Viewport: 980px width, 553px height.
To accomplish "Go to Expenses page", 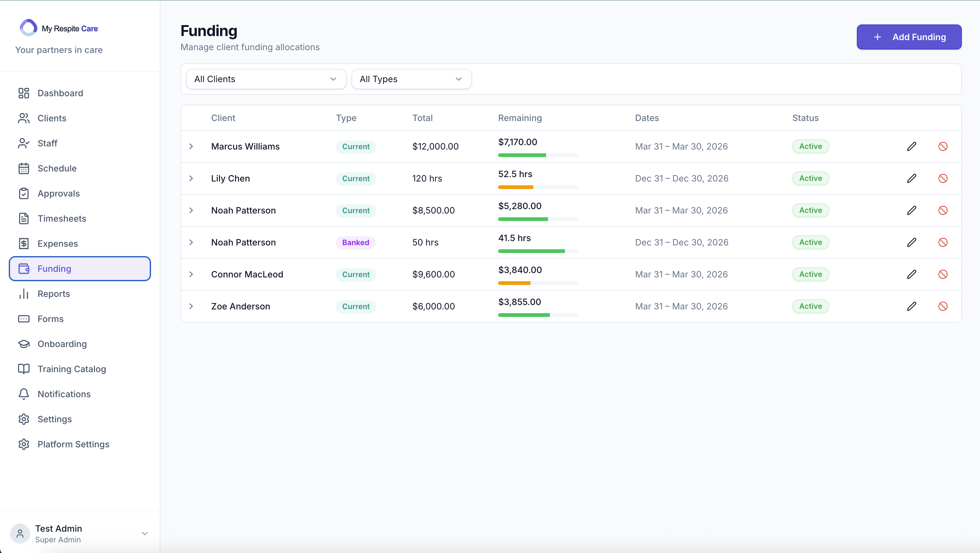I will 80,244.
